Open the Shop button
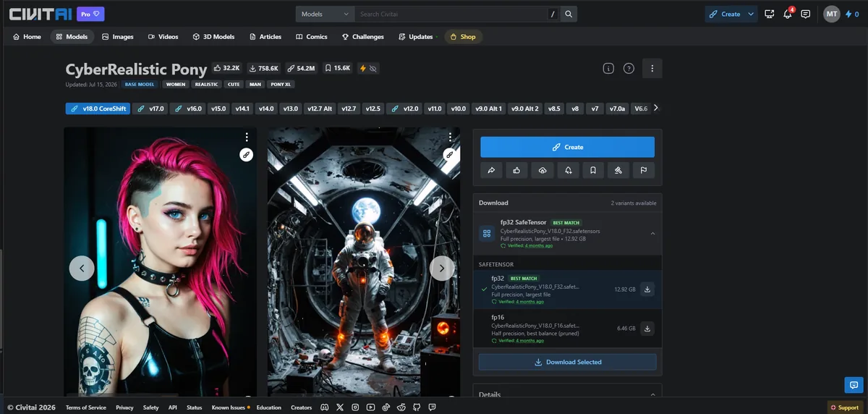Screen dimensions: 868x414 click(x=463, y=36)
